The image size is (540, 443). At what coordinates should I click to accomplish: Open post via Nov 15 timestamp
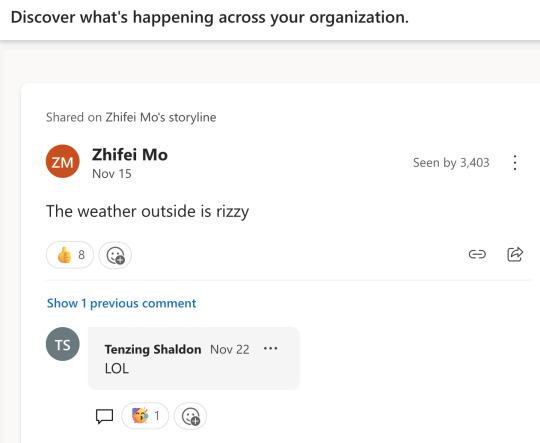pos(112,174)
